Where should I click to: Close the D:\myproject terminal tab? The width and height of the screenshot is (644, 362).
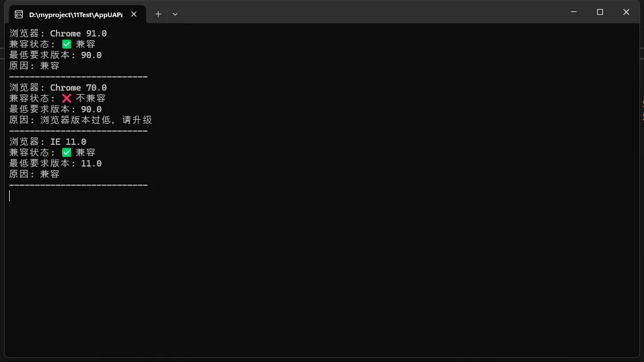134,14
